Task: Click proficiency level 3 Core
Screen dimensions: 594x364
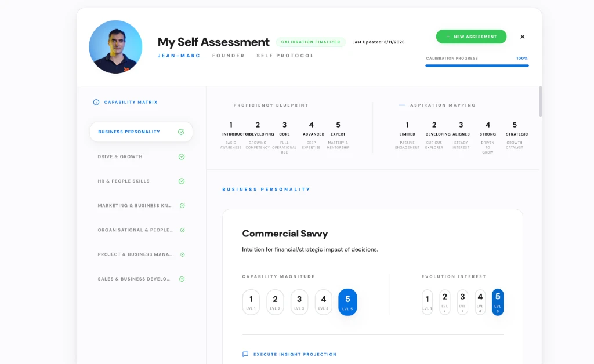Action: pos(284,137)
